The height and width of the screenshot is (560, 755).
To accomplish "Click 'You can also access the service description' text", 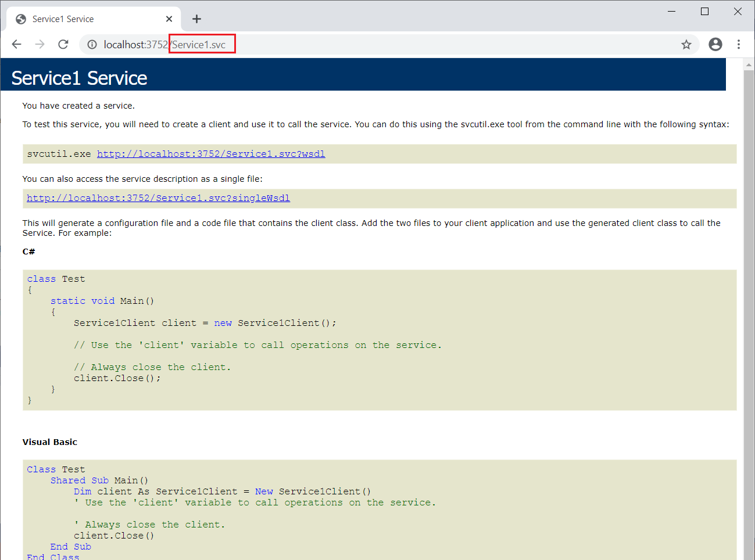I will [x=142, y=179].
